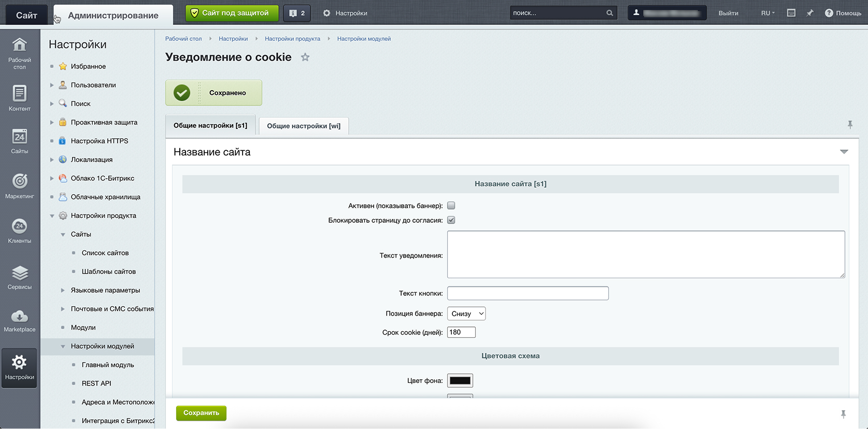
Task: Open the Контент sidebar icon
Action: pos(20,94)
